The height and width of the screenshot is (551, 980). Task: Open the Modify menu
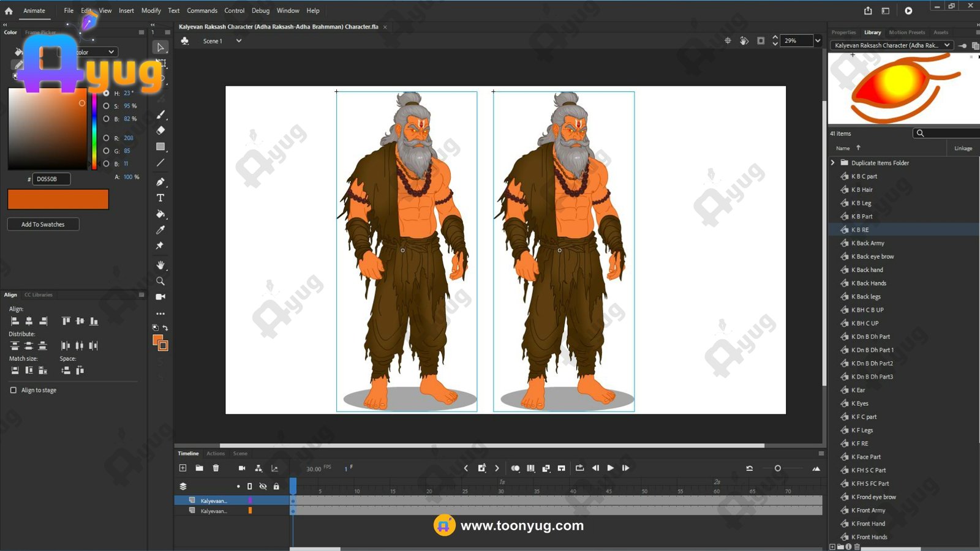pyautogui.click(x=151, y=10)
